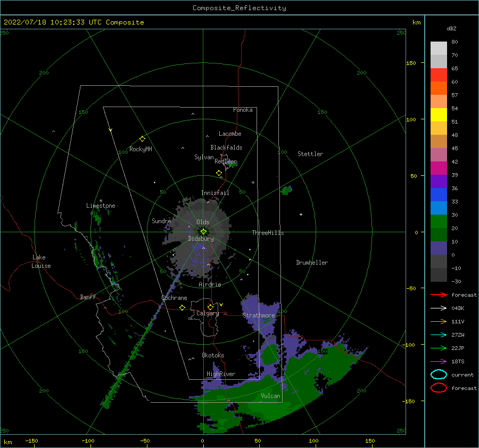Pick the blue 36 dBZ color swatch

click(x=439, y=194)
